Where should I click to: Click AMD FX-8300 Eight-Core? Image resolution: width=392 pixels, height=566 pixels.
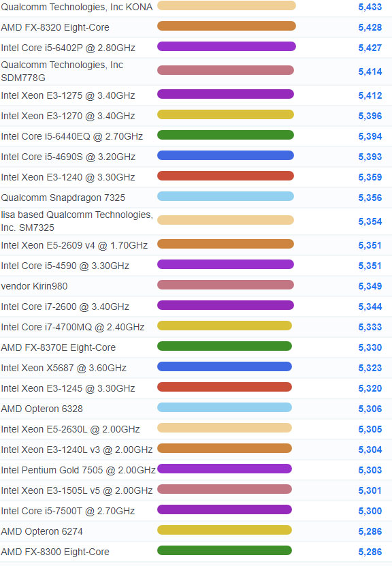[55, 552]
